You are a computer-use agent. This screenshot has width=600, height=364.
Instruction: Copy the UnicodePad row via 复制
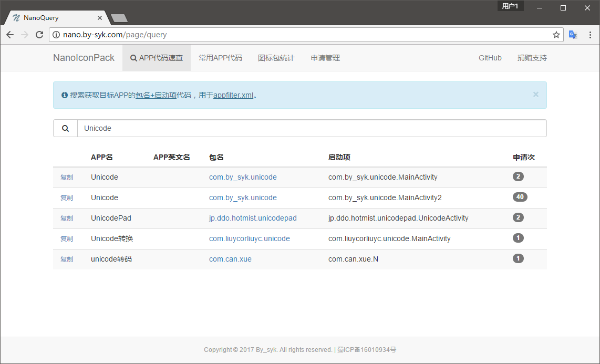point(67,219)
